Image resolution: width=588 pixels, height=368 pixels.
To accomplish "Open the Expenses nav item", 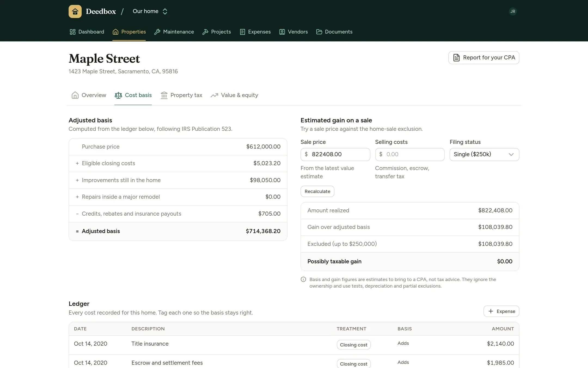I will pos(255,32).
